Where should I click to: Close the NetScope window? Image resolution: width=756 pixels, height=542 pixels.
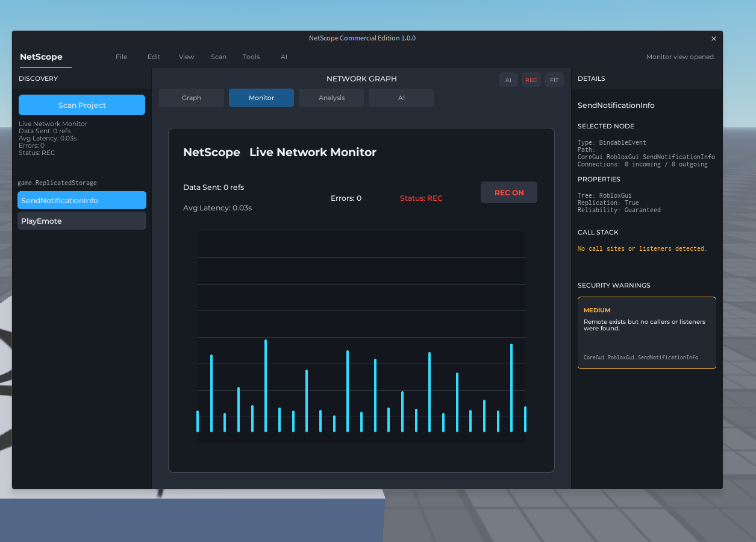tap(714, 39)
